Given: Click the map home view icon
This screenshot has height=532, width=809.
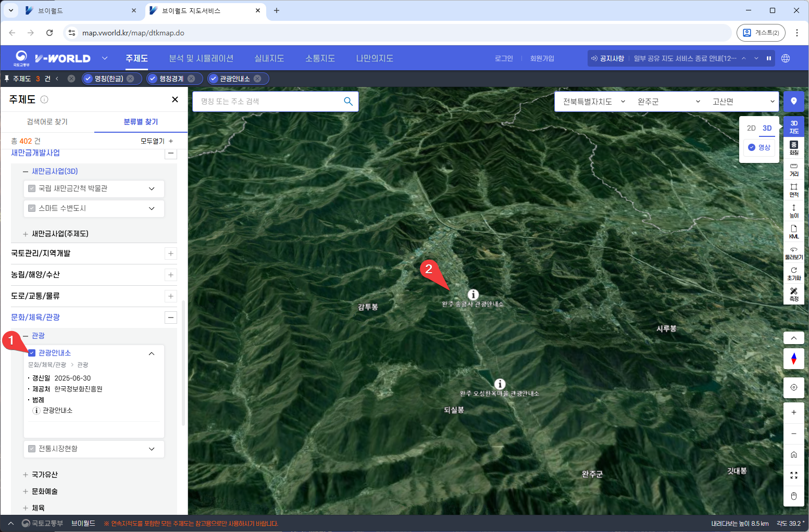Looking at the screenshot, I should coord(793,454).
